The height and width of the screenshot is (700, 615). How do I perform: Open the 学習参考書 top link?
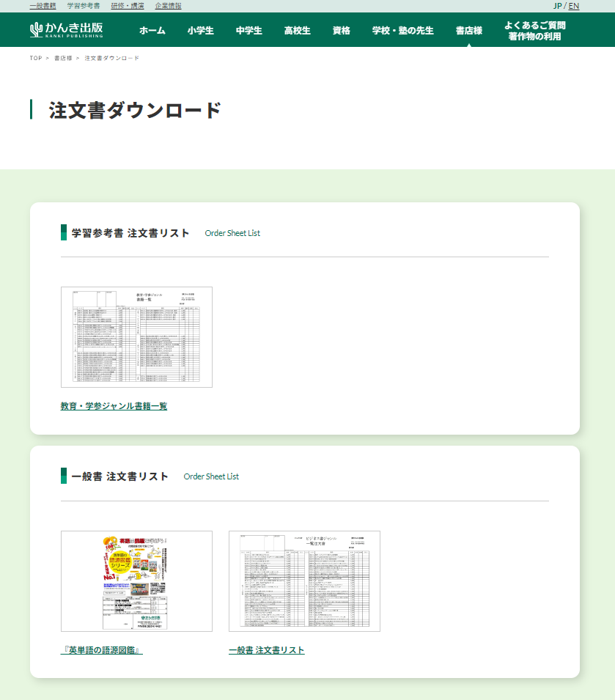pyautogui.click(x=84, y=6)
